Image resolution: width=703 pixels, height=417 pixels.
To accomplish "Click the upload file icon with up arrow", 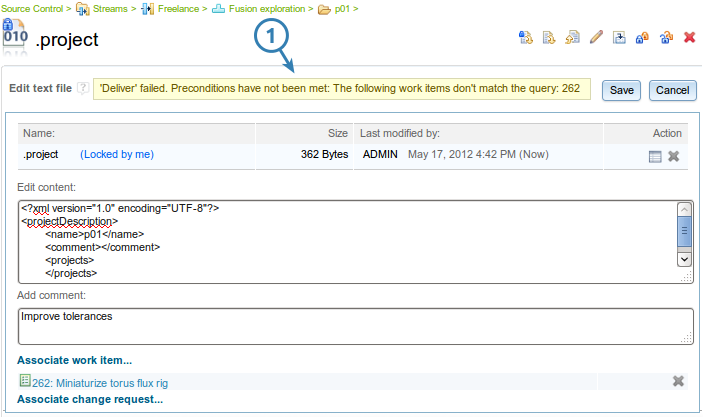I will tap(572, 38).
